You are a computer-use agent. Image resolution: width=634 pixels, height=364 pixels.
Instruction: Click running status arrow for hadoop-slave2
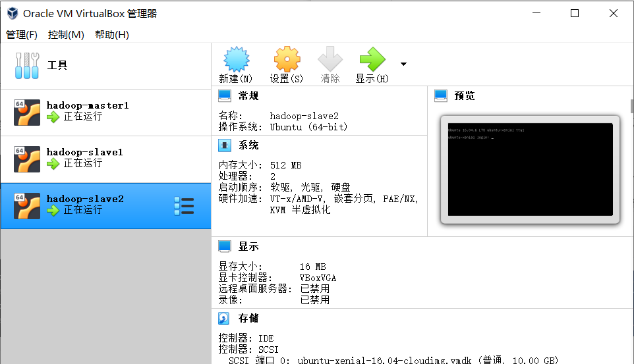pos(53,211)
